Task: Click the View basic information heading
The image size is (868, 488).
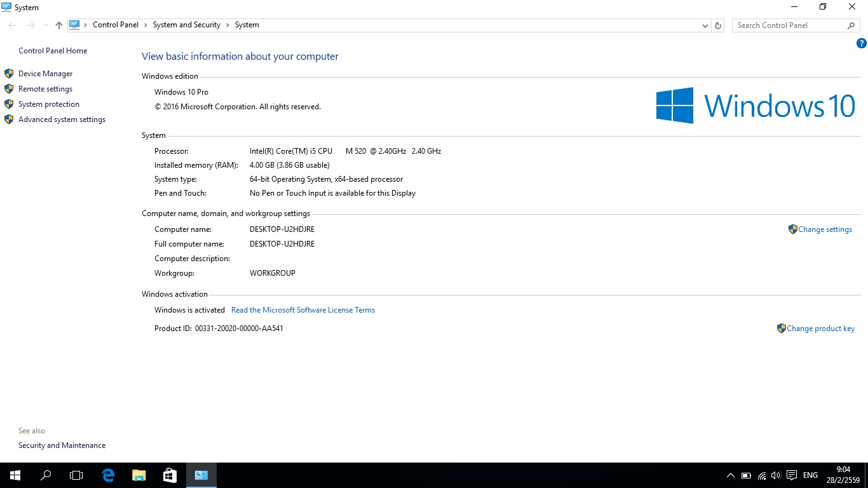Action: 240,57
